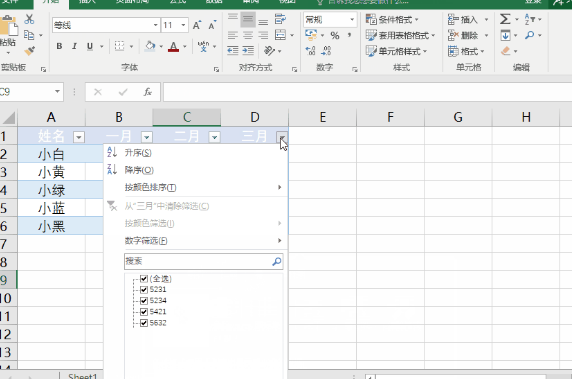
Task: Open 数字筛选 number filters submenu
Action: coord(196,241)
